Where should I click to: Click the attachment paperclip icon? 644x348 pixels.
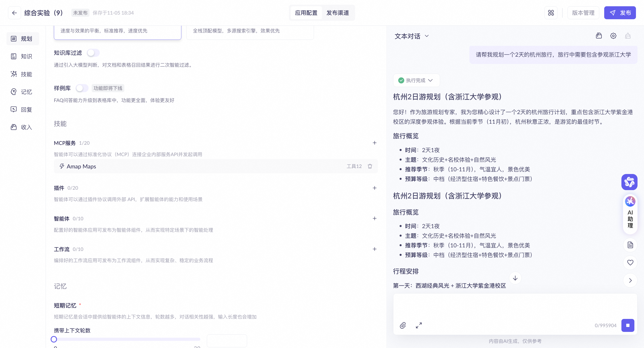pyautogui.click(x=402, y=325)
